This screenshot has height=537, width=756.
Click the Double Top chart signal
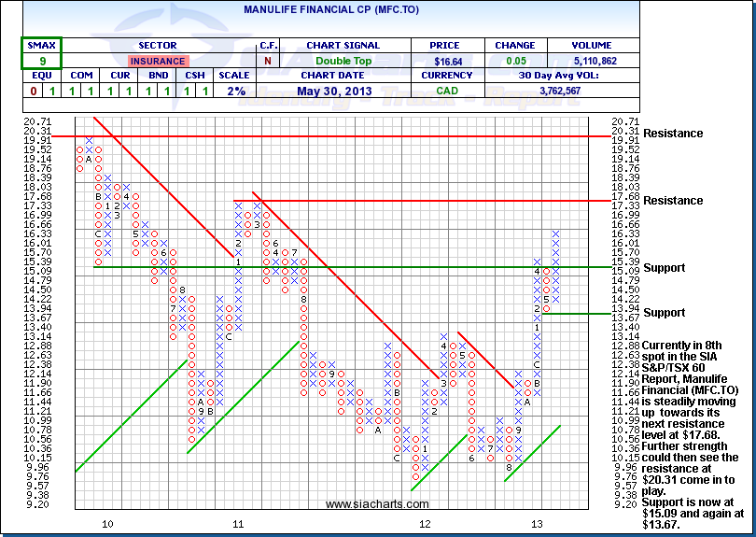pos(342,61)
